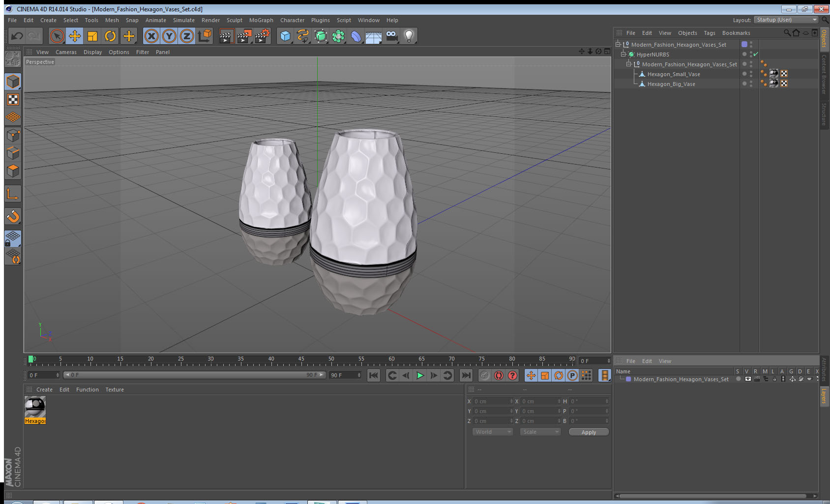The image size is (830, 504).
Task: Toggle automatic keyframing
Action: [x=499, y=375]
